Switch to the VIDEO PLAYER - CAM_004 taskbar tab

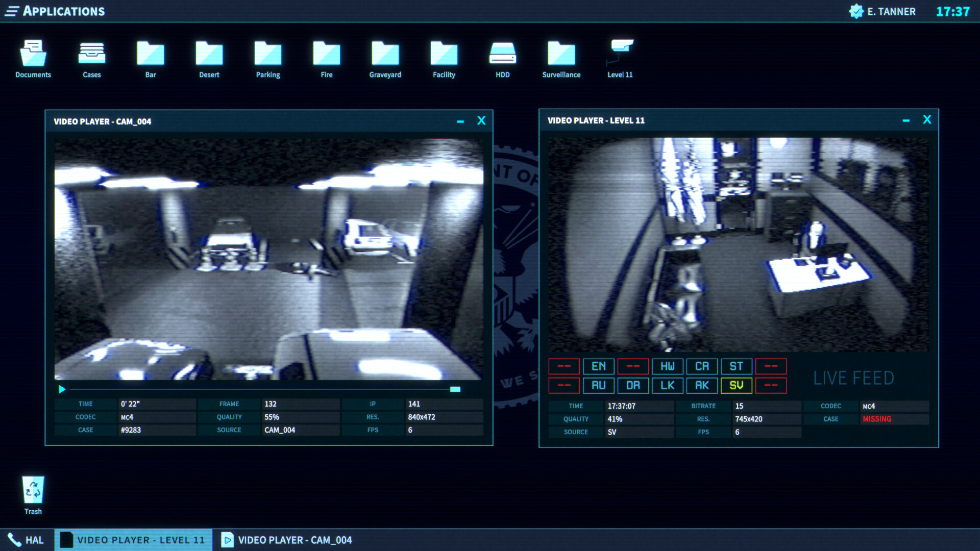(x=294, y=540)
